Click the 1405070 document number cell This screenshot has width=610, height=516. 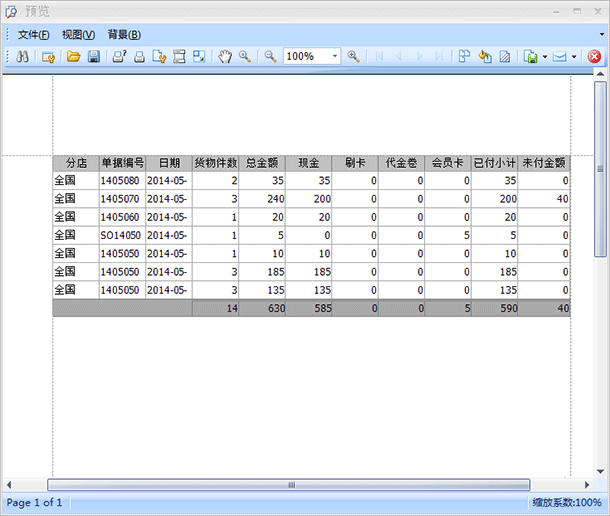(123, 199)
